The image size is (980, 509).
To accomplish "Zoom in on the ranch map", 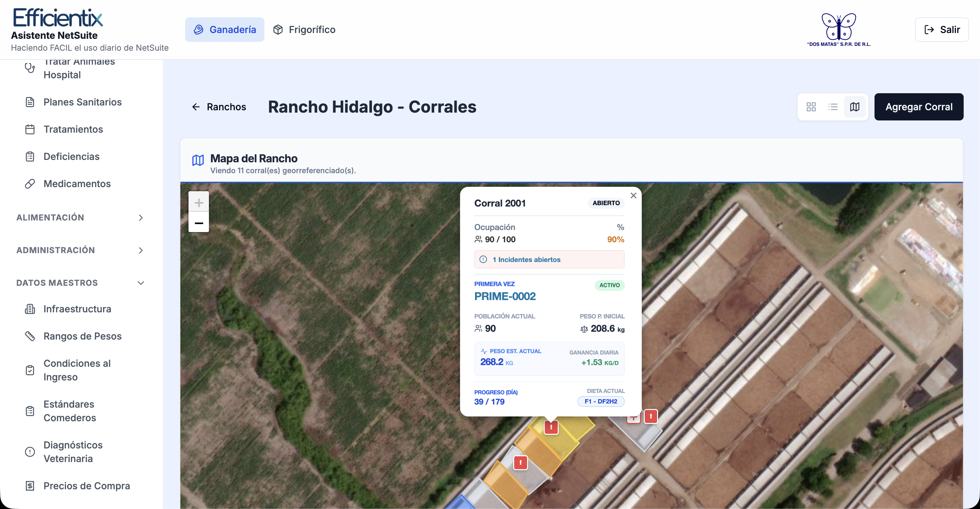I will [x=199, y=202].
